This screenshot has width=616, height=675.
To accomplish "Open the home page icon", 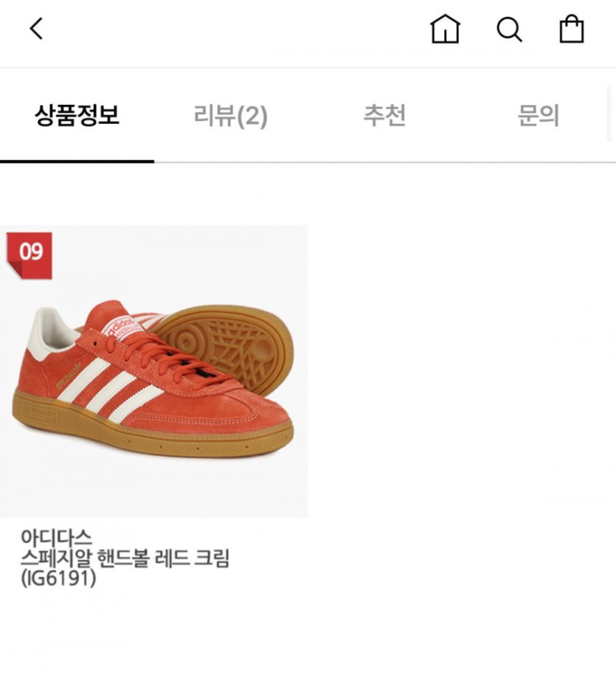I will click(445, 29).
